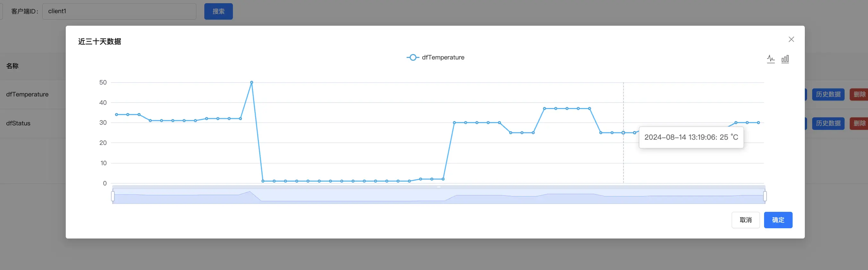Select the dfTemperature table row name
The image size is (868, 270).
coord(27,94)
